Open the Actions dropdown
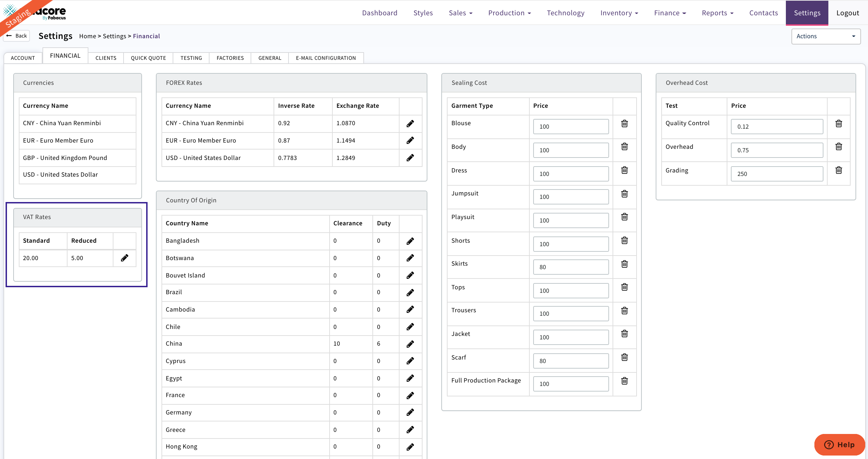This screenshot has height=459, width=868. 826,36
